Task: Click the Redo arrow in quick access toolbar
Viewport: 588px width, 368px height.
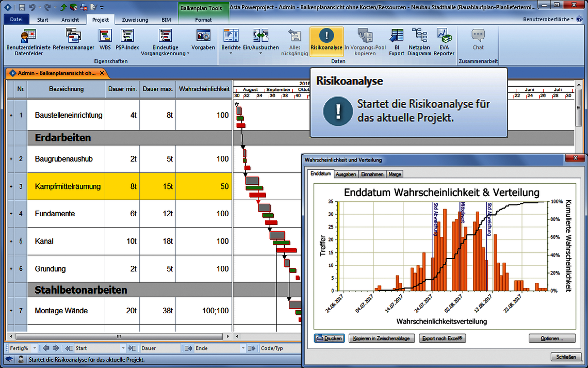Action: 47,7
